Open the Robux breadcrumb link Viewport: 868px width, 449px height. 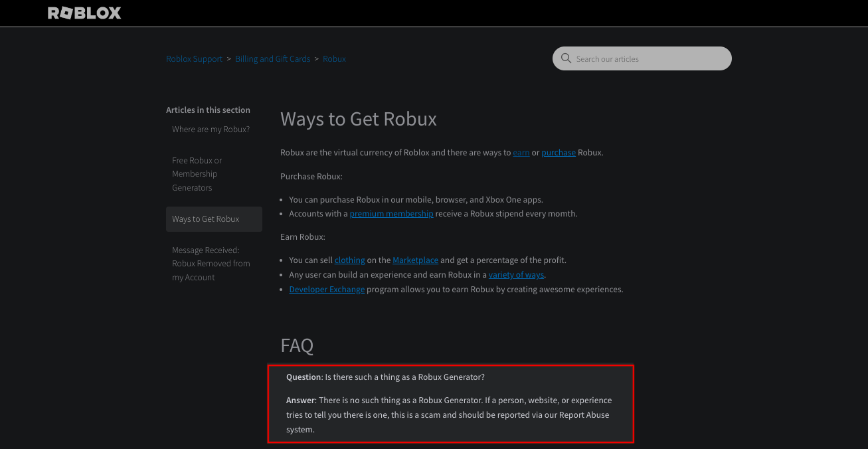(x=334, y=59)
